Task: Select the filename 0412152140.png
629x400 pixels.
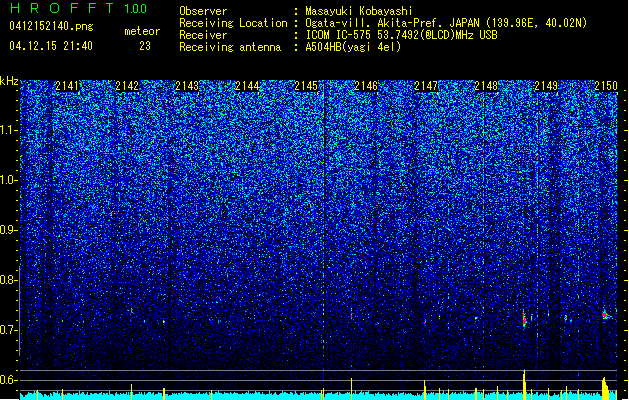Action: (51, 26)
